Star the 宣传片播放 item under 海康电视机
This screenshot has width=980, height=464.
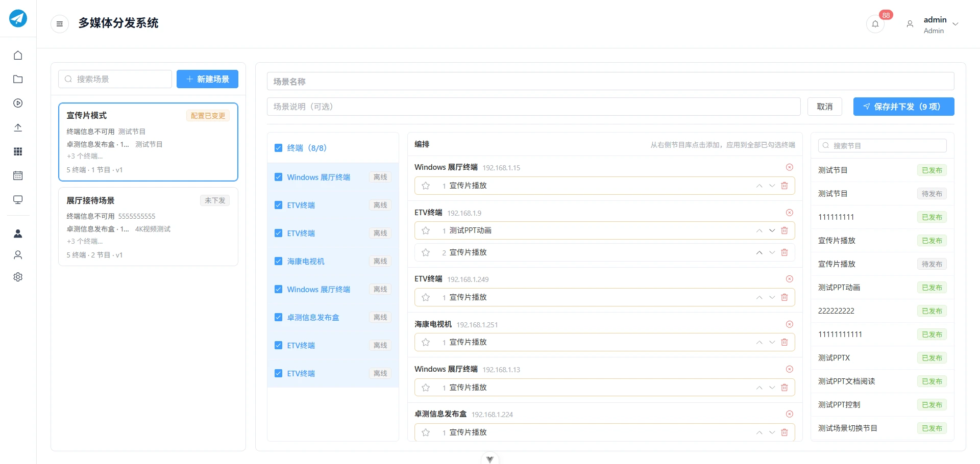click(426, 342)
